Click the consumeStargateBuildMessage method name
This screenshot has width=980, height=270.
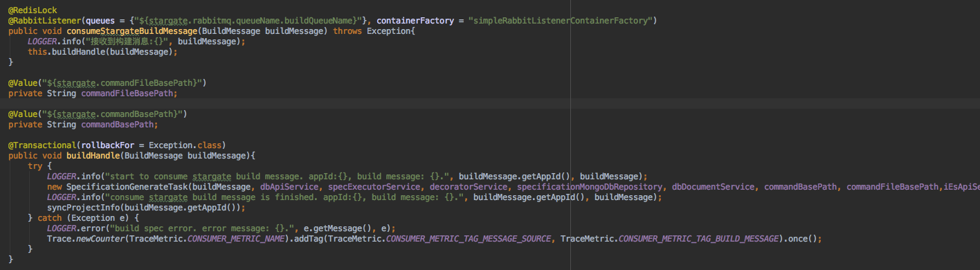click(x=132, y=31)
